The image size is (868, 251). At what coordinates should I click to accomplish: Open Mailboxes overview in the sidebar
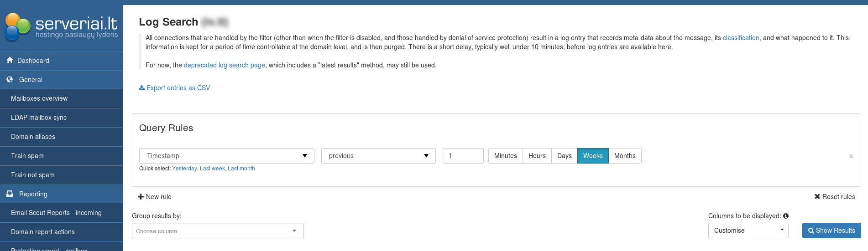point(39,98)
